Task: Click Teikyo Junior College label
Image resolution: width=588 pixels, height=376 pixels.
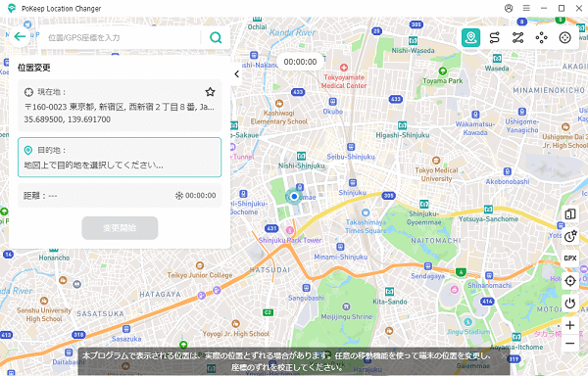Action: [200, 275]
